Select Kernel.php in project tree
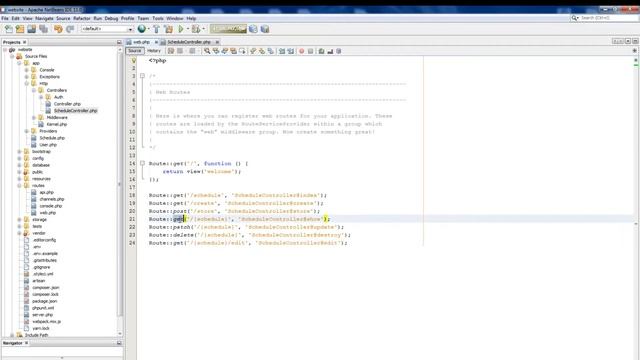The height and width of the screenshot is (360, 640). point(57,124)
